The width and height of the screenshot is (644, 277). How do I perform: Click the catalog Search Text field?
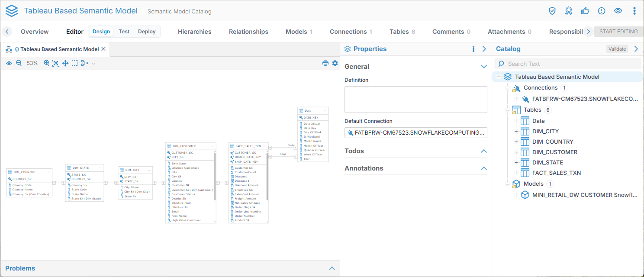click(x=571, y=64)
